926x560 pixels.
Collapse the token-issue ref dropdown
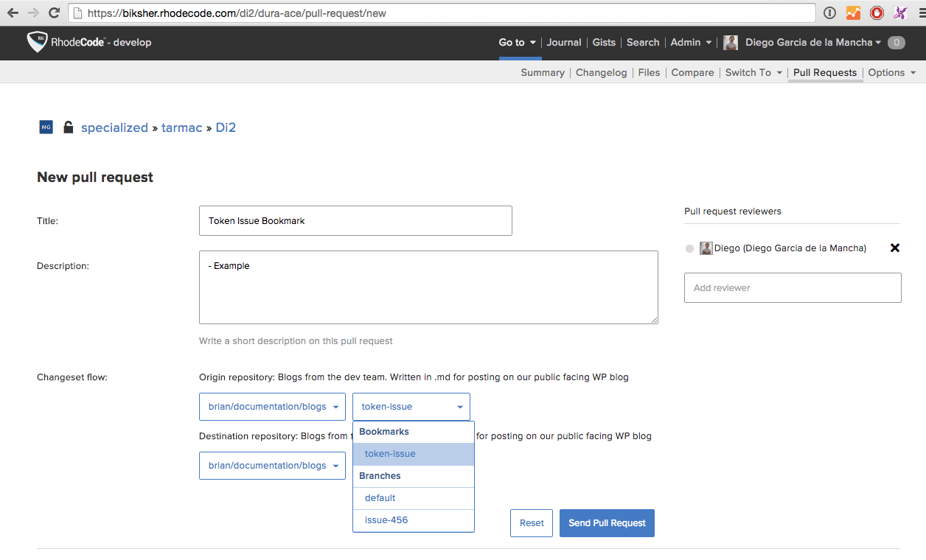pyautogui.click(x=411, y=407)
